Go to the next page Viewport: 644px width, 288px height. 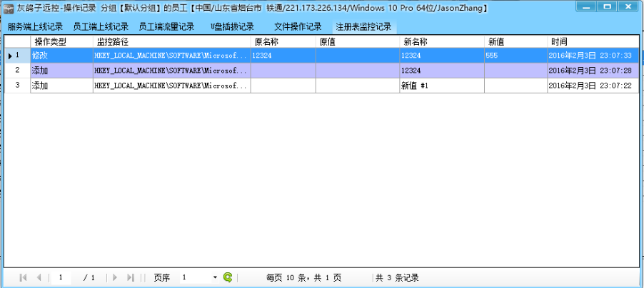115,277
